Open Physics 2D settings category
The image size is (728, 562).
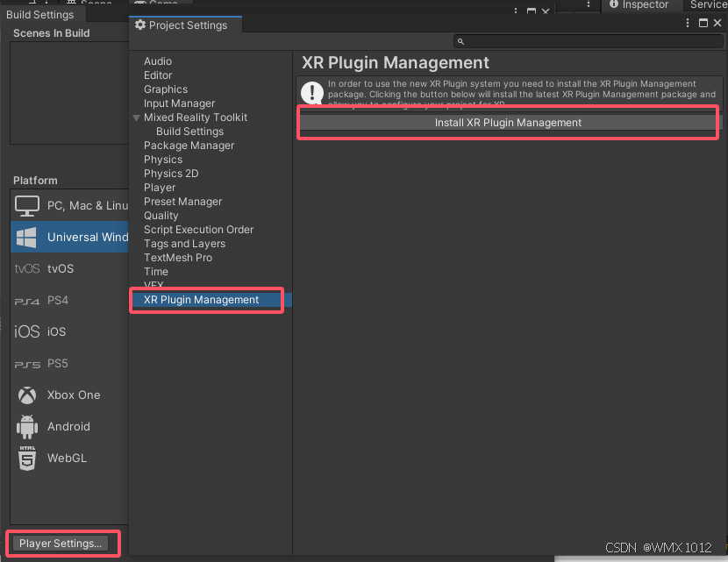171,174
